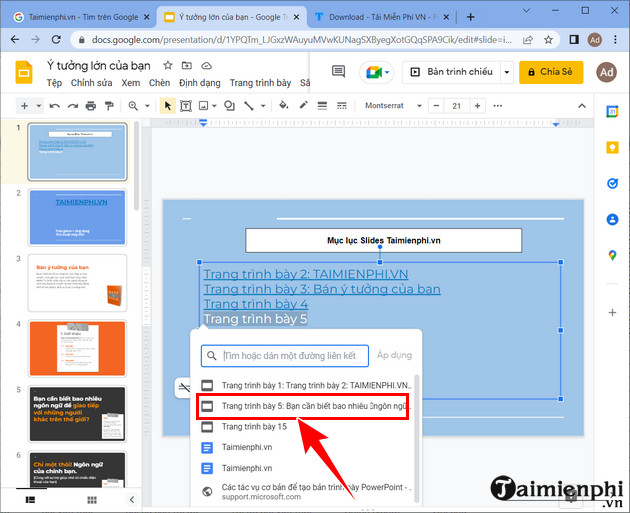Screen dimensions: 630x513
Task: Change the border dash style
Action: [x=342, y=106]
